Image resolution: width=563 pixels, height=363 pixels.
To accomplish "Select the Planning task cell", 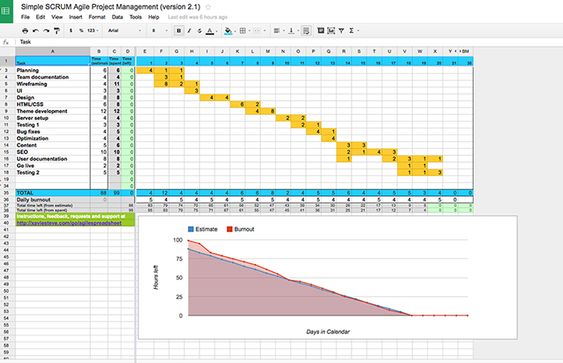I will (52, 70).
